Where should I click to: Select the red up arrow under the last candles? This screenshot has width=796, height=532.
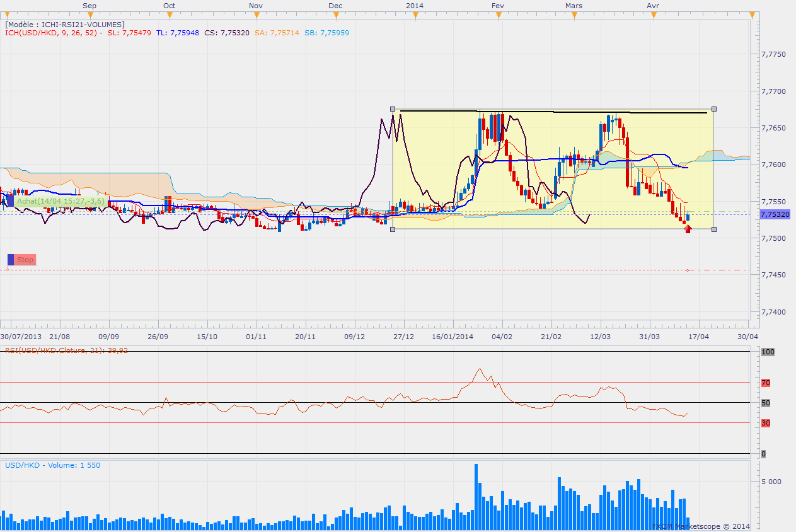tap(688, 228)
